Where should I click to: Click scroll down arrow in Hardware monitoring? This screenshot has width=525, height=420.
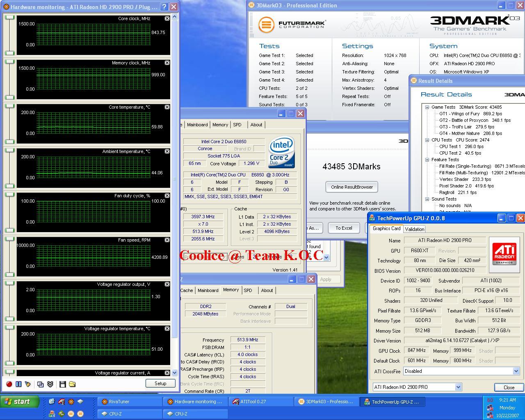(x=175, y=372)
